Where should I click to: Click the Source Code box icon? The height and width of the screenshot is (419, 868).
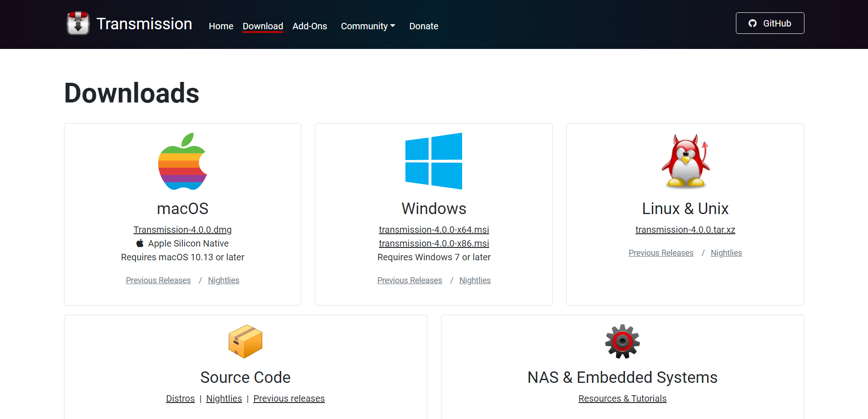[245, 341]
